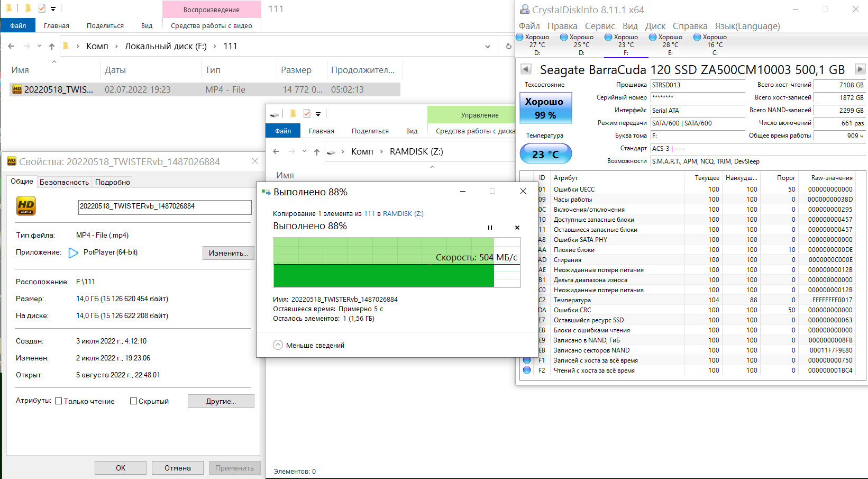Viewport: 868px width, 479px height.
Task: Click the properties checkmark icon in the 111 window title bar
Action: (42, 8)
